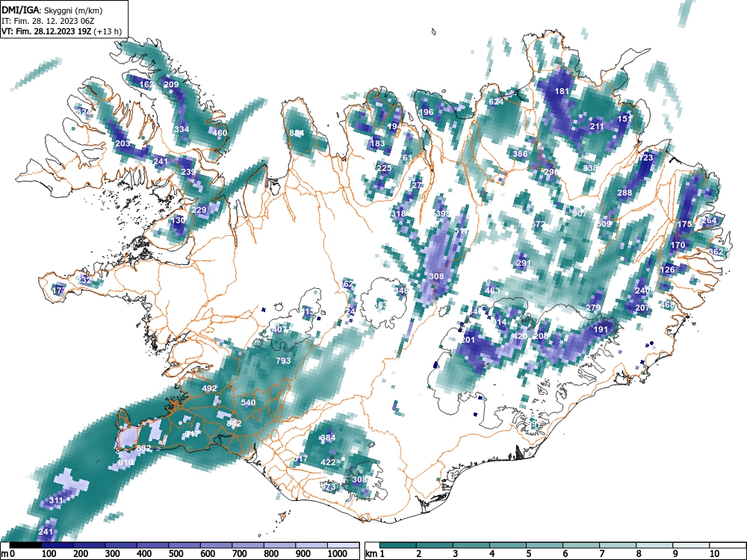
Task: Click visibility value 492 on the map
Action: [210, 388]
